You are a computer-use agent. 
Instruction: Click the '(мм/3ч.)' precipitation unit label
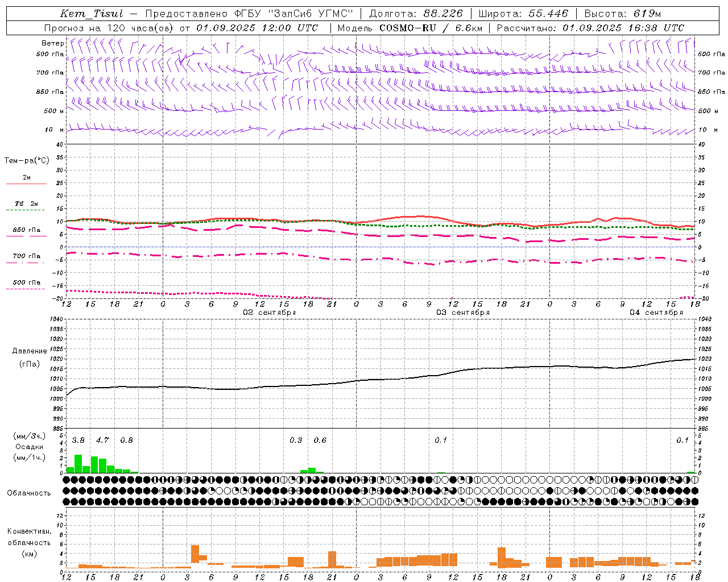pos(30,436)
